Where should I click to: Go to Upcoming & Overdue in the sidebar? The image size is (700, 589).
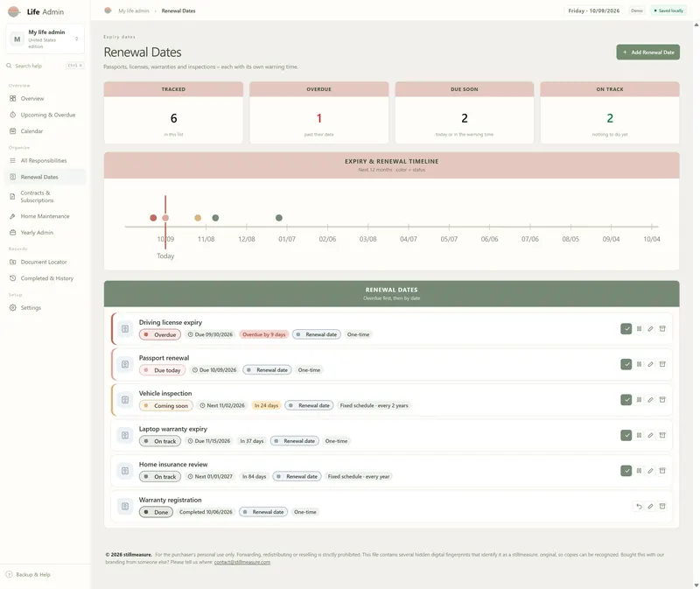pos(45,115)
